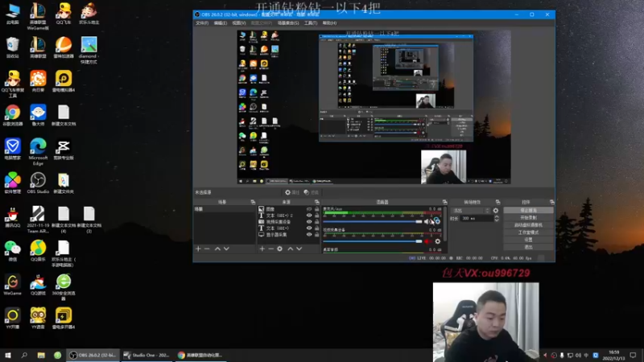Open the taskbar search magnifier
The width and height of the screenshot is (644, 362).
(24, 355)
